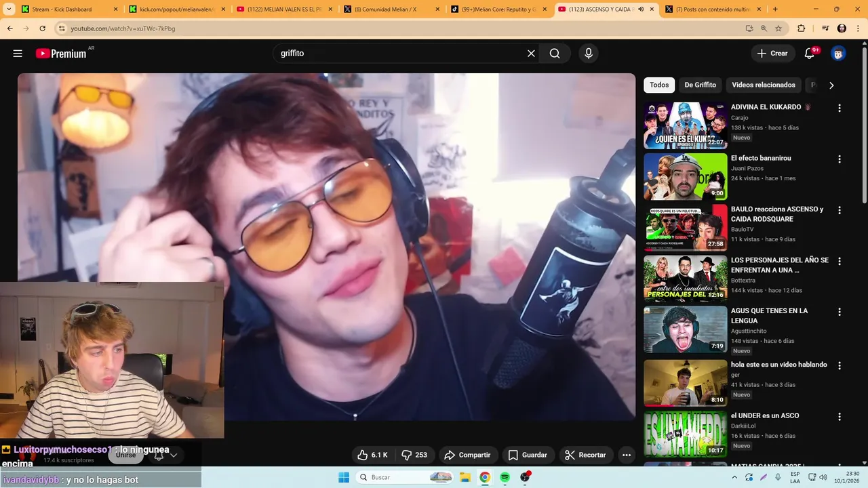
Task: Open AGUS QUE TENES EN LA LENGUA thumbnail
Action: point(685,329)
